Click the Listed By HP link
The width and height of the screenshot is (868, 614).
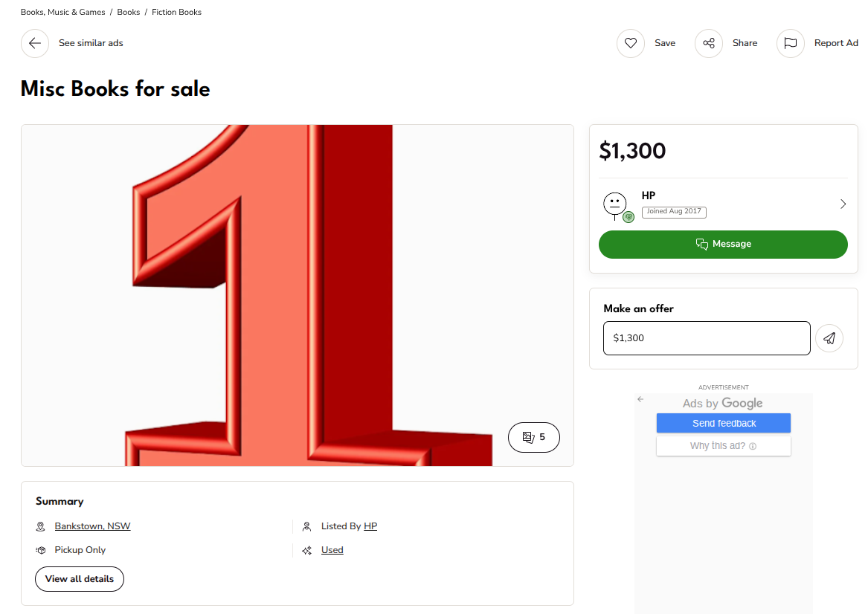pyautogui.click(x=370, y=526)
